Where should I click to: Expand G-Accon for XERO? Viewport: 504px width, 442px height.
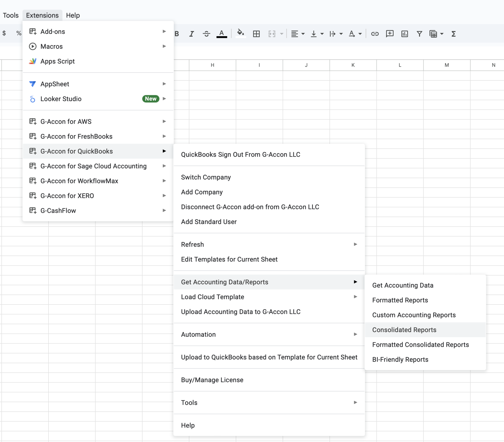click(x=98, y=196)
